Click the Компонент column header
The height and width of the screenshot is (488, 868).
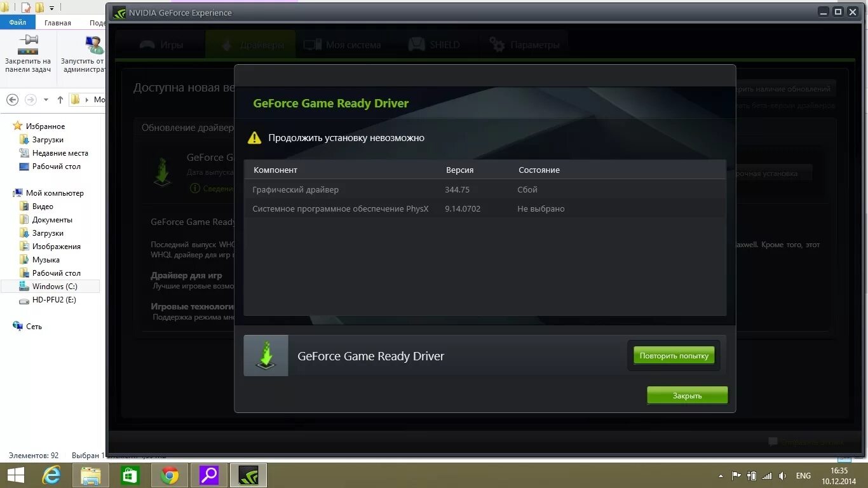click(x=275, y=170)
